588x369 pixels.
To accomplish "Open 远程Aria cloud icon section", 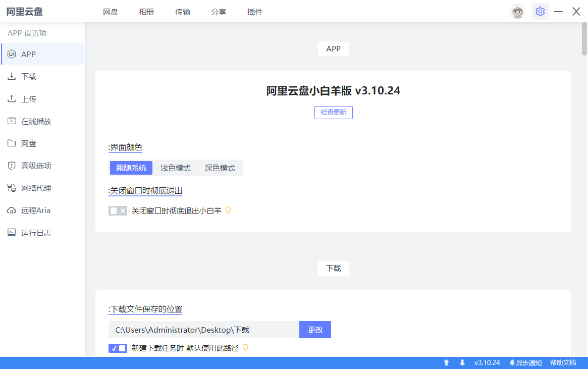I will pos(12,210).
